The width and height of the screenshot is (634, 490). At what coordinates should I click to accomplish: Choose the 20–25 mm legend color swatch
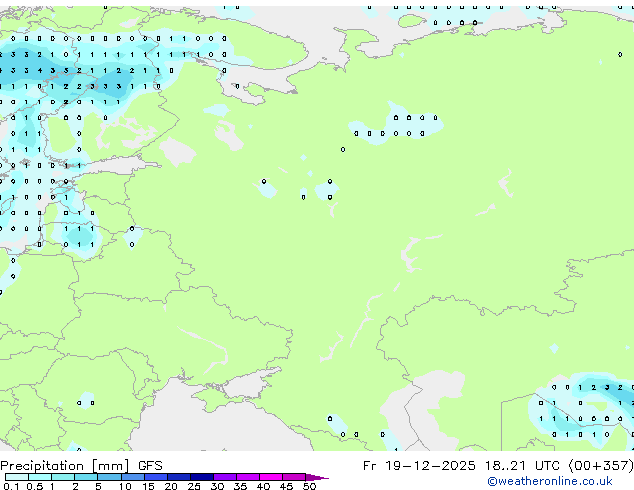point(178,477)
